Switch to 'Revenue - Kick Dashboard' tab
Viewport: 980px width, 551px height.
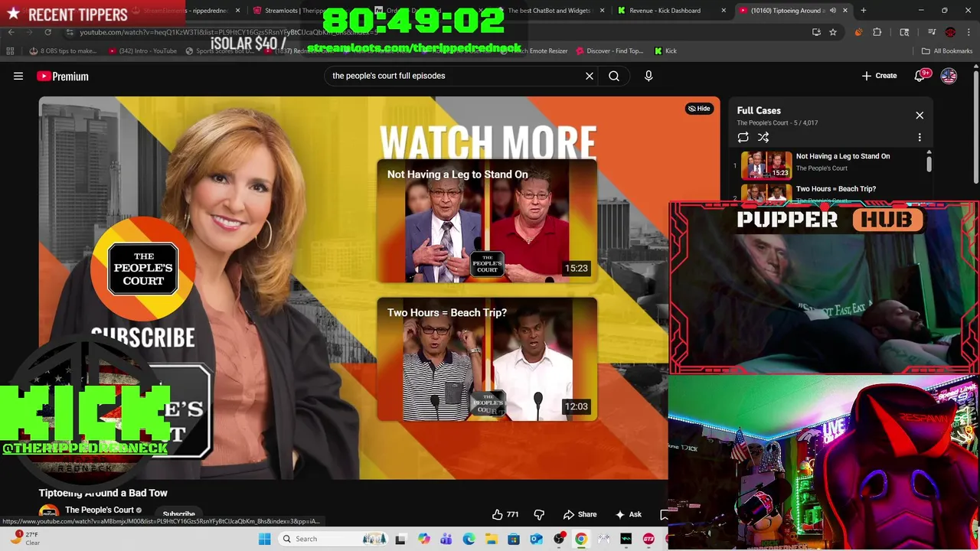[x=665, y=11]
